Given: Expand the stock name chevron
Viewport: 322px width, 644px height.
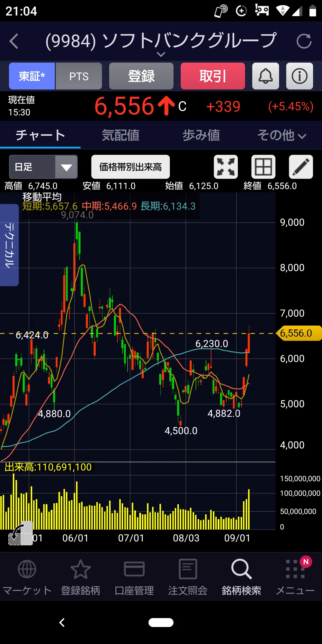Looking at the screenshot, I should coord(161,54).
